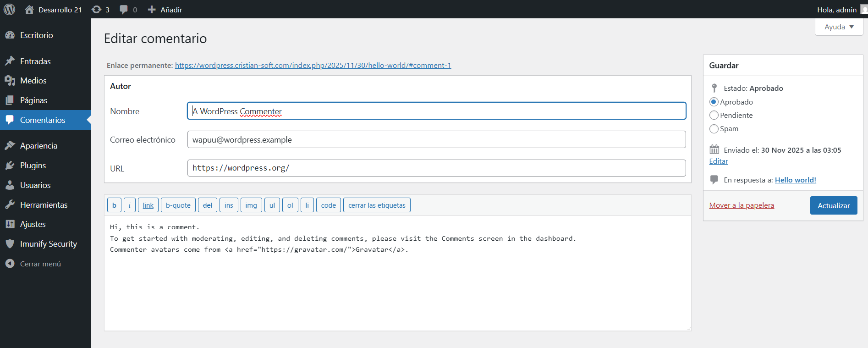Image resolution: width=868 pixels, height=348 pixels.
Task: Open Imunify Security in sidebar
Action: pos(48,244)
